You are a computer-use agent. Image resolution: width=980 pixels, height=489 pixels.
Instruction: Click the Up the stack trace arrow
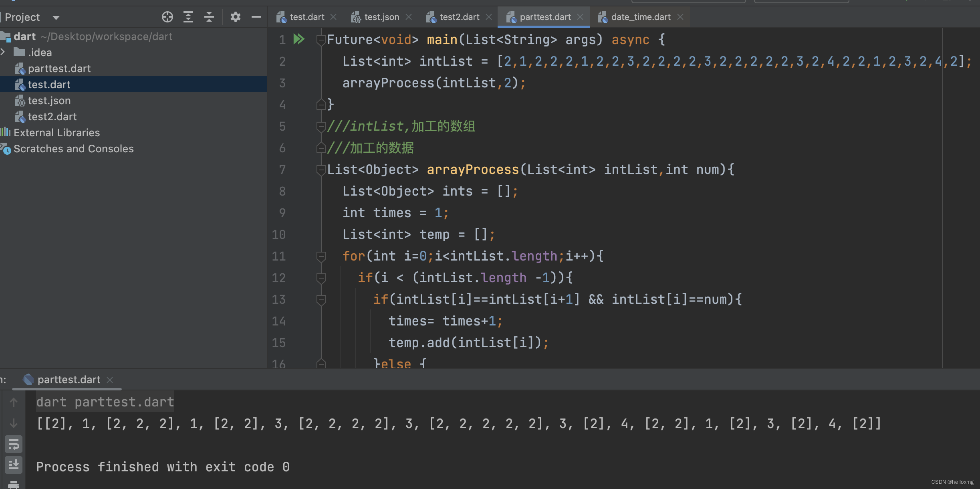point(14,402)
